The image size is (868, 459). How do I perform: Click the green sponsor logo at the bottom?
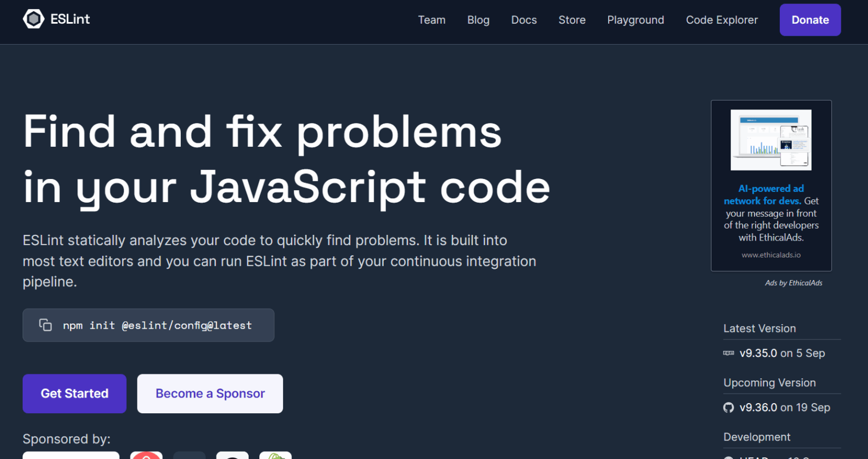[x=275, y=455]
